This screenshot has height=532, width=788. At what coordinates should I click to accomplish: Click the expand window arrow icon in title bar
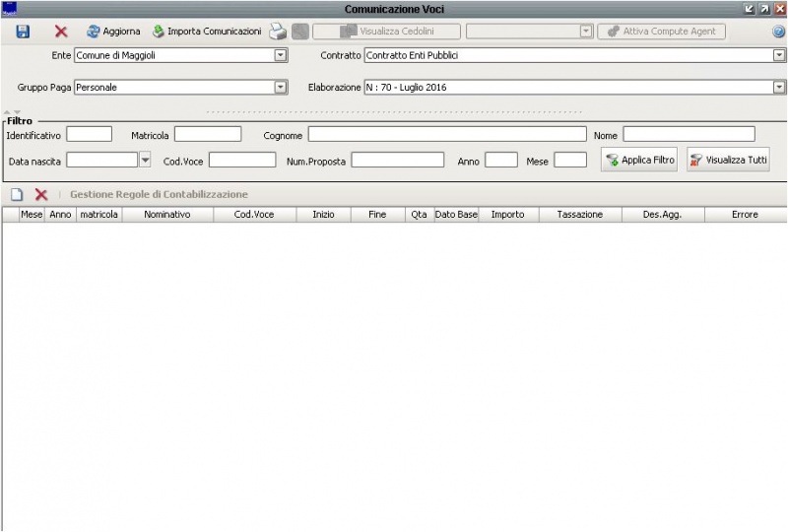(764, 9)
